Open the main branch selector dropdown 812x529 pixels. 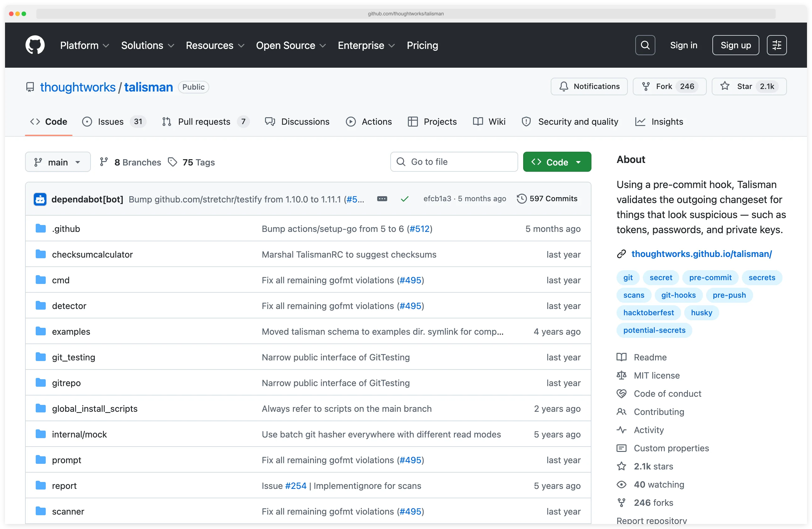pos(58,162)
